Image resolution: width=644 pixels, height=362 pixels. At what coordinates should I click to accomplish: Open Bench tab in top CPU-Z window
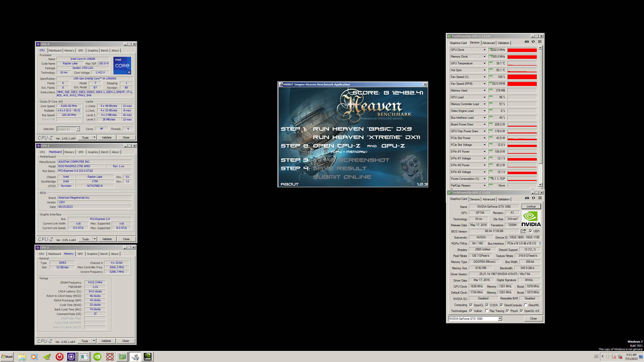(x=104, y=51)
